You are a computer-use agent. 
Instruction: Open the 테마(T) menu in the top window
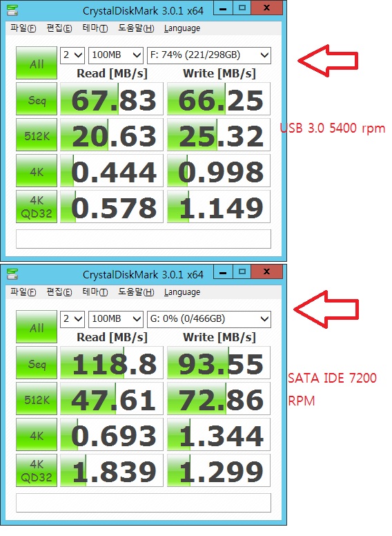coord(95,28)
